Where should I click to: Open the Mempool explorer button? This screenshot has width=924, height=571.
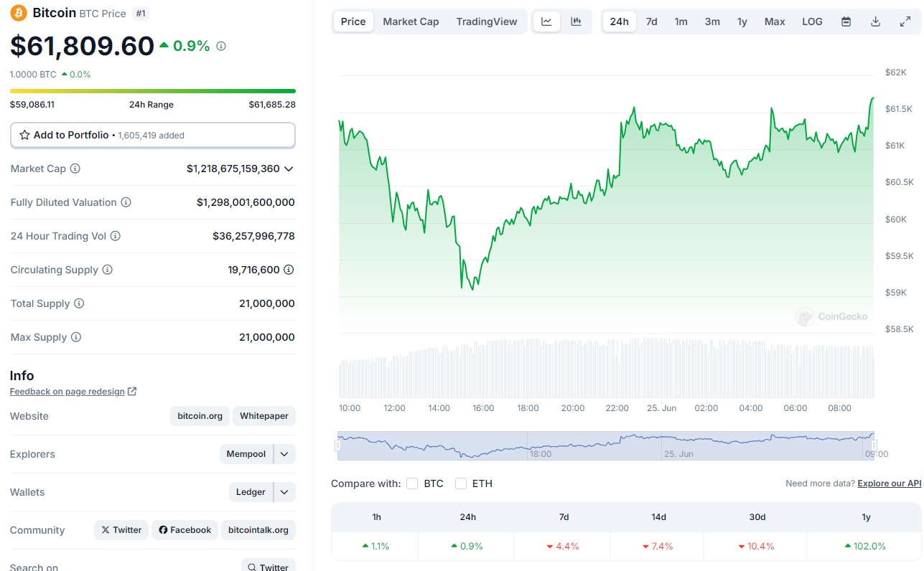click(x=246, y=454)
